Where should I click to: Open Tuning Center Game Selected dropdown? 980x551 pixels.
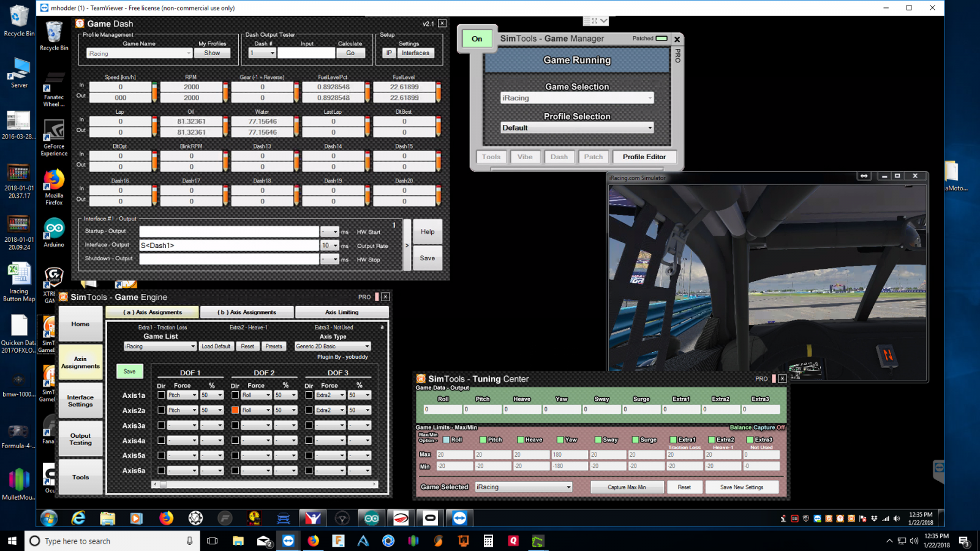(x=524, y=487)
